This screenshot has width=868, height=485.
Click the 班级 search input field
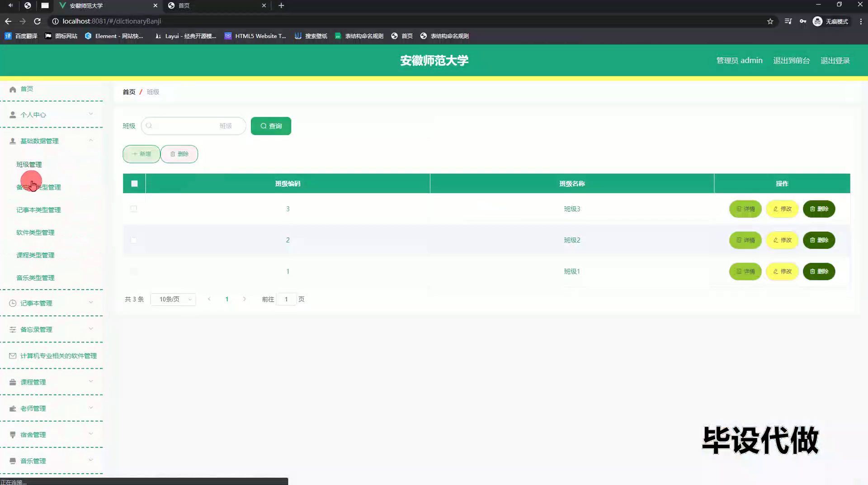pos(193,126)
